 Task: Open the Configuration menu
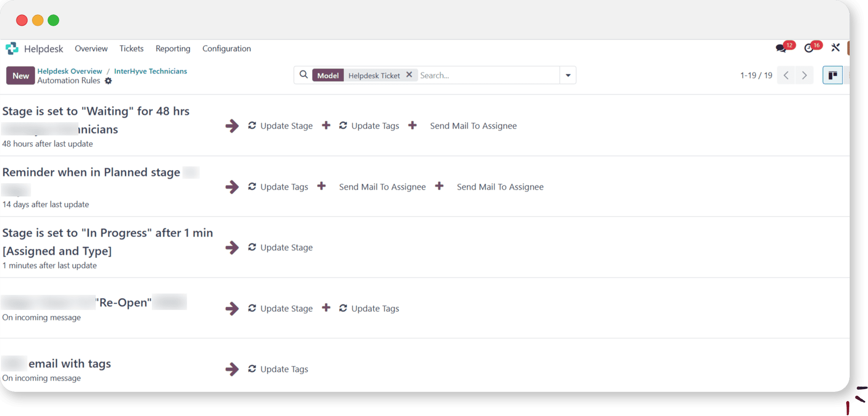[x=226, y=48]
